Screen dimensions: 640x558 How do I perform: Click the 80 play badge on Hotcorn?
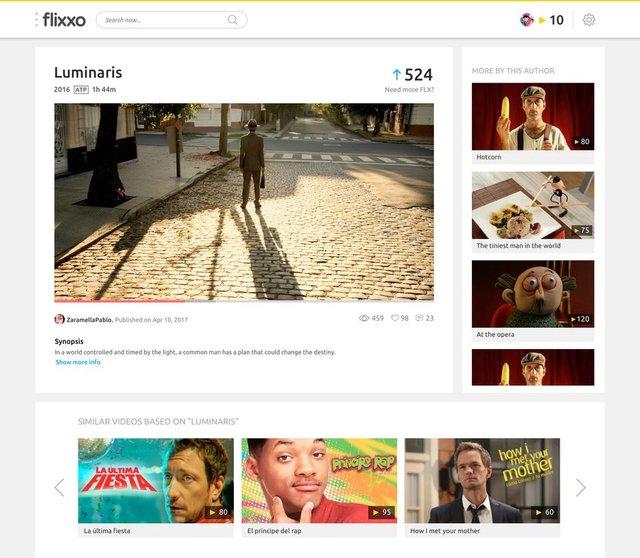click(x=582, y=142)
